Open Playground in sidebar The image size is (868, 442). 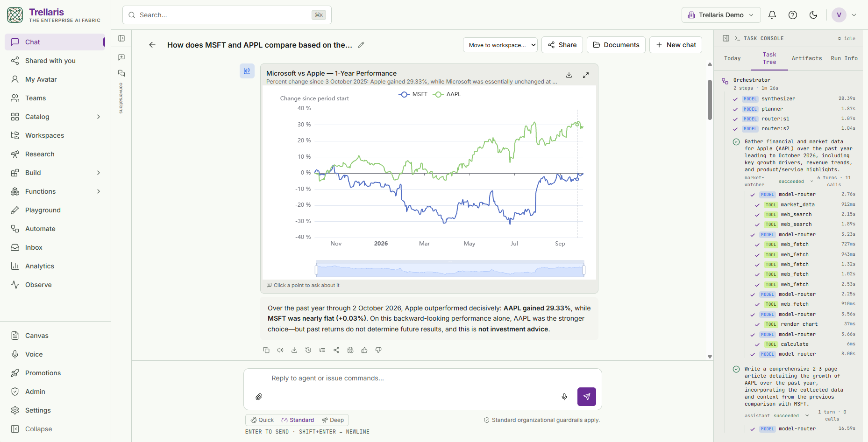pos(55,210)
